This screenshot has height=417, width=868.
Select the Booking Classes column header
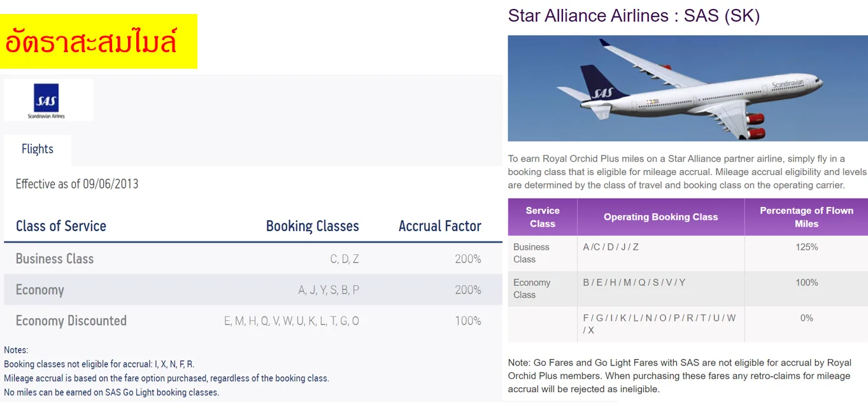point(313,226)
